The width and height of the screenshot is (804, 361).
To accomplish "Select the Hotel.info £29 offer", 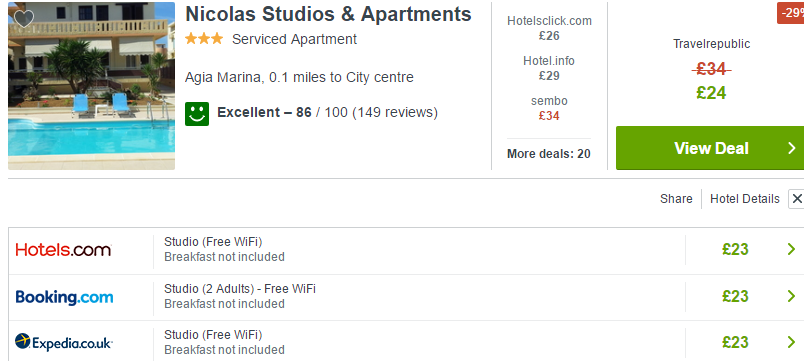I will coord(549,68).
